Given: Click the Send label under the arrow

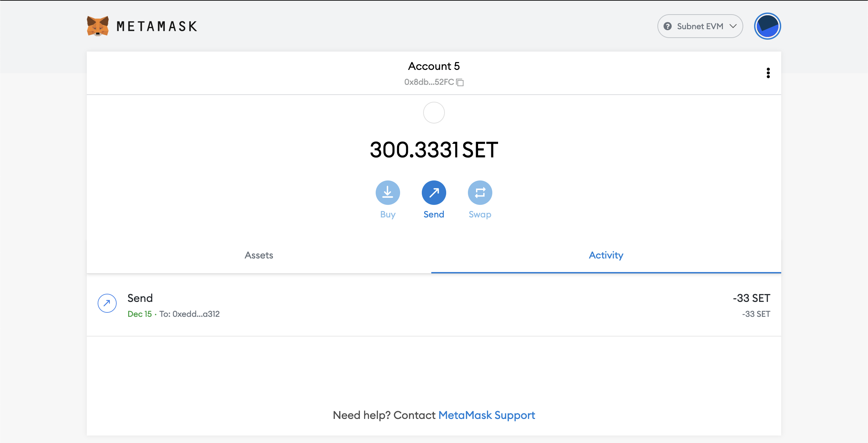Looking at the screenshot, I should click(x=434, y=214).
